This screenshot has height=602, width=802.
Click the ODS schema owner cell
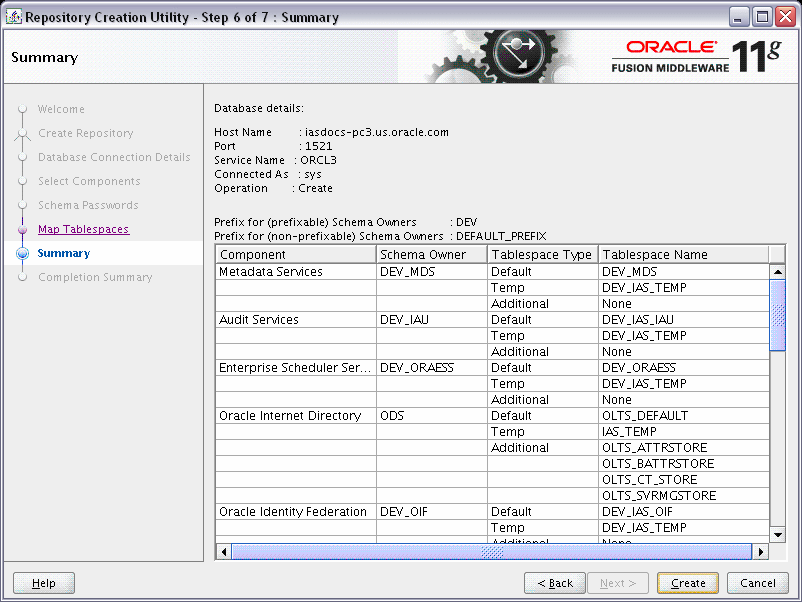(x=432, y=416)
